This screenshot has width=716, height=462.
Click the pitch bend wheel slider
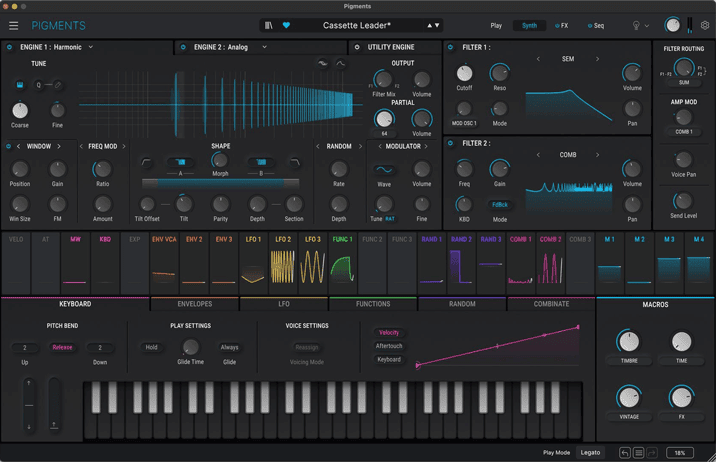click(29, 404)
